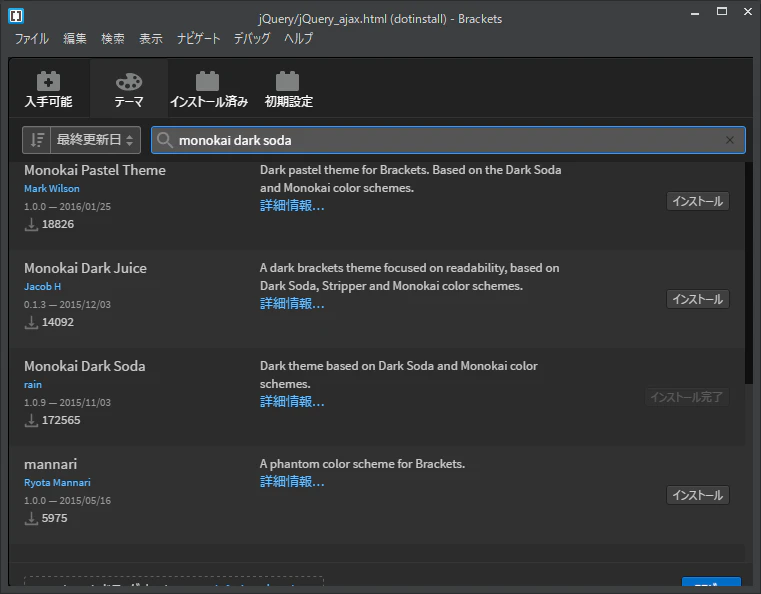
Task: Click the Brackets app icon in title bar
Action: [16, 16]
